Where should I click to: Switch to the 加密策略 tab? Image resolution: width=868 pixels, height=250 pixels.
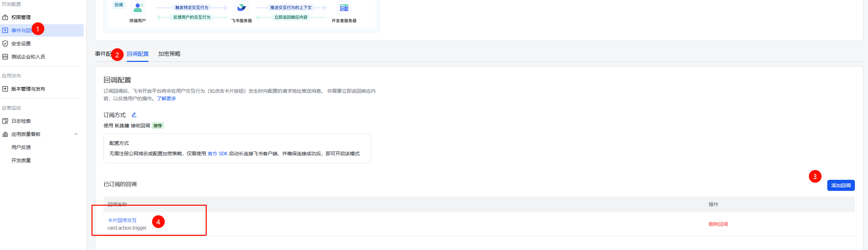tap(169, 54)
